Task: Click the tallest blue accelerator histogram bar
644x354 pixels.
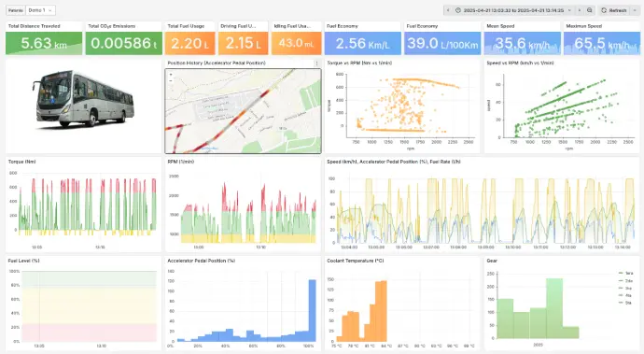Action: click(x=312, y=310)
